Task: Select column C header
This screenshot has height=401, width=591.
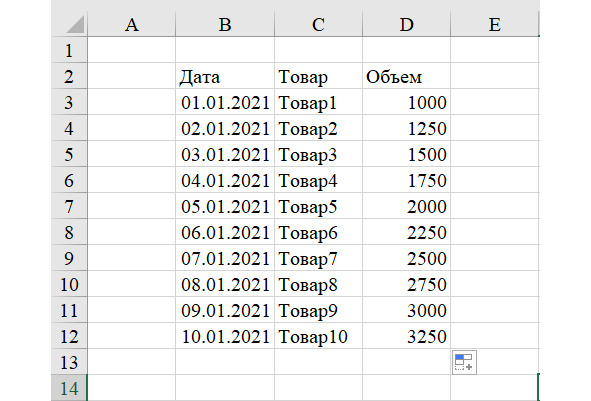Action: (x=318, y=24)
